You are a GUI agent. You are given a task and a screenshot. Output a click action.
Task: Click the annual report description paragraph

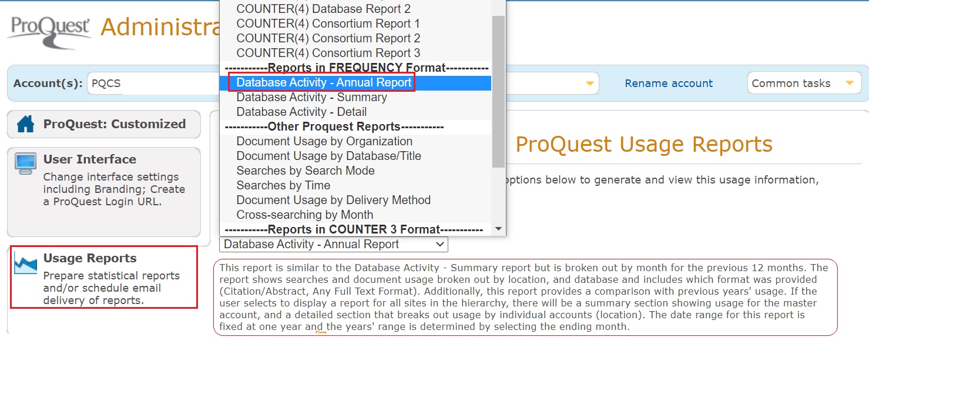click(x=524, y=297)
